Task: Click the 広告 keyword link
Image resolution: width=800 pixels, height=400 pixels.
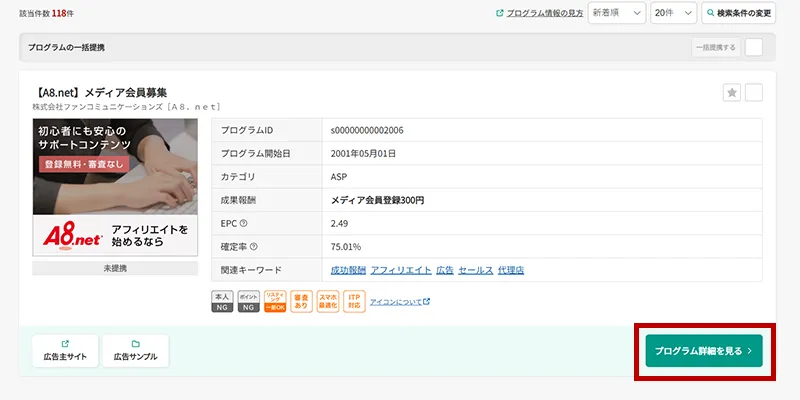Action: point(445,270)
